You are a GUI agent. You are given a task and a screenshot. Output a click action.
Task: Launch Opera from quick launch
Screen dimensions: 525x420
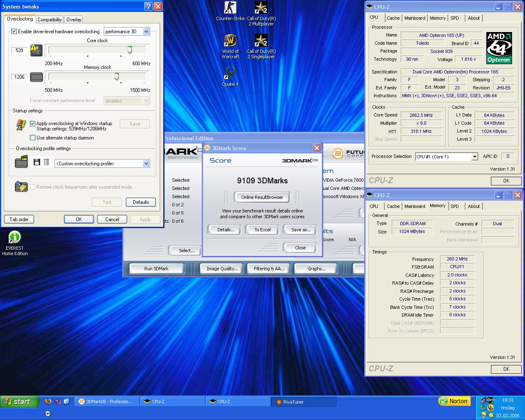click(x=58, y=402)
